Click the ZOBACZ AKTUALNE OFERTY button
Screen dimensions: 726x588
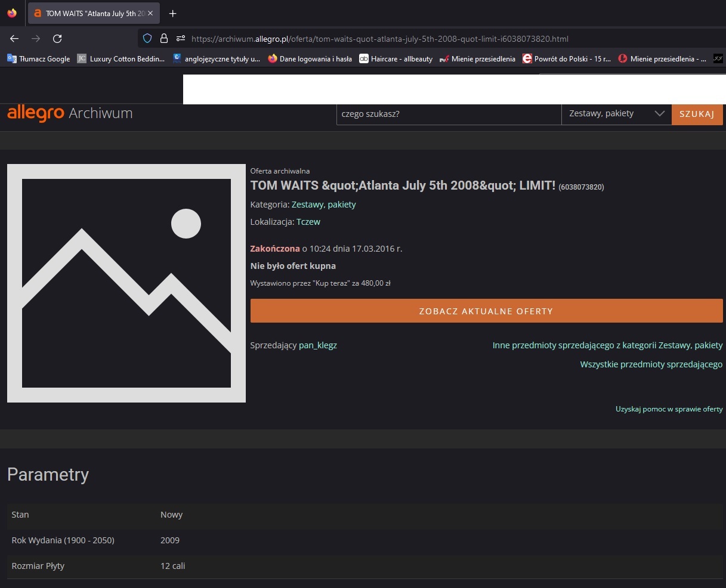(x=486, y=311)
